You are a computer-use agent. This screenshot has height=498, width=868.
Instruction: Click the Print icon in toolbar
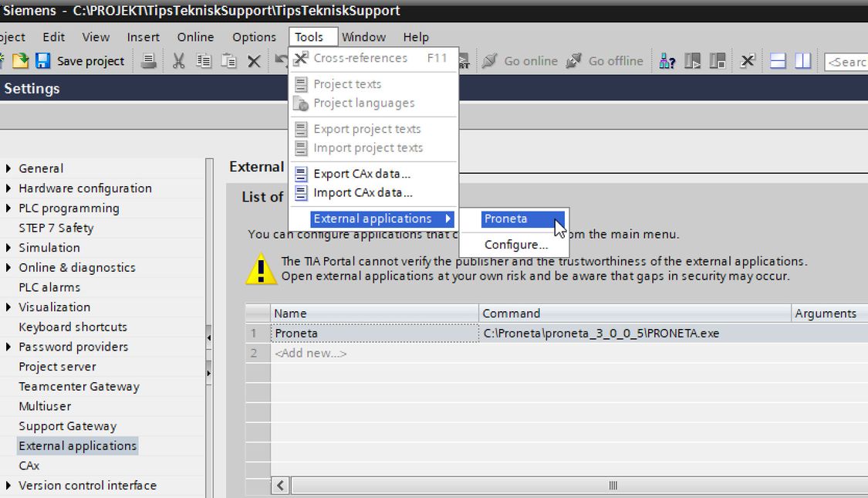148,60
